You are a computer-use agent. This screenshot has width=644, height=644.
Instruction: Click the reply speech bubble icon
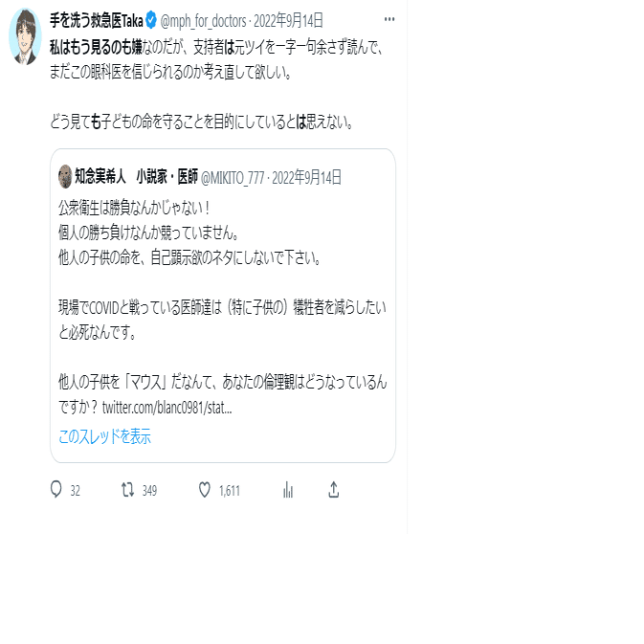tap(56, 490)
